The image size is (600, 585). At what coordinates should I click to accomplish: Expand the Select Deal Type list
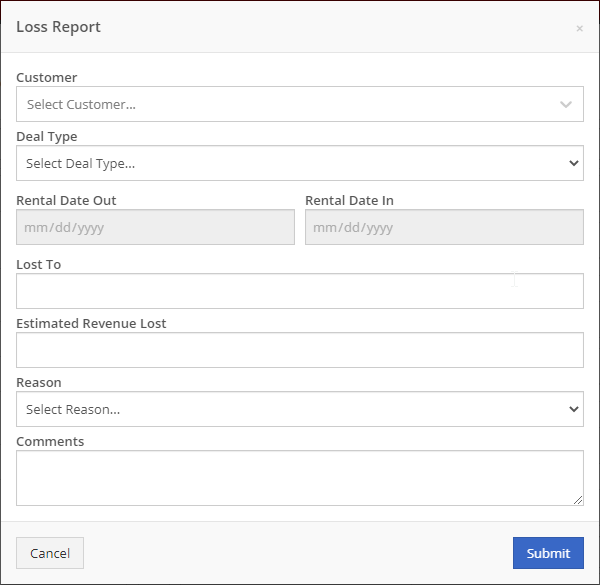pos(300,163)
